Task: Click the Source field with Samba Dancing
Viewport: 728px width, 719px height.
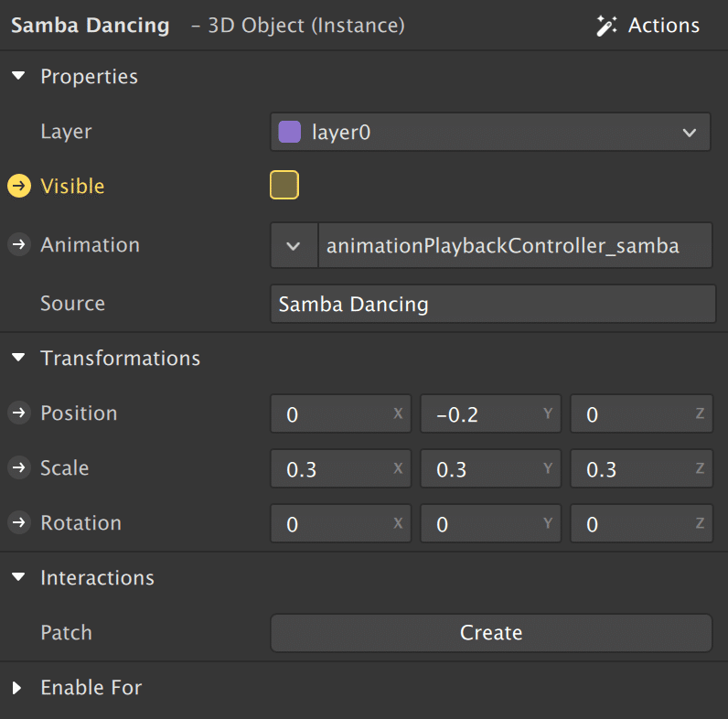Action: (492, 304)
